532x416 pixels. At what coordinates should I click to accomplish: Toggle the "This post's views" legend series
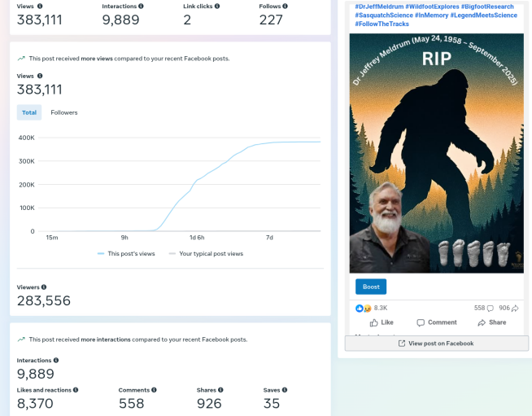pos(125,253)
